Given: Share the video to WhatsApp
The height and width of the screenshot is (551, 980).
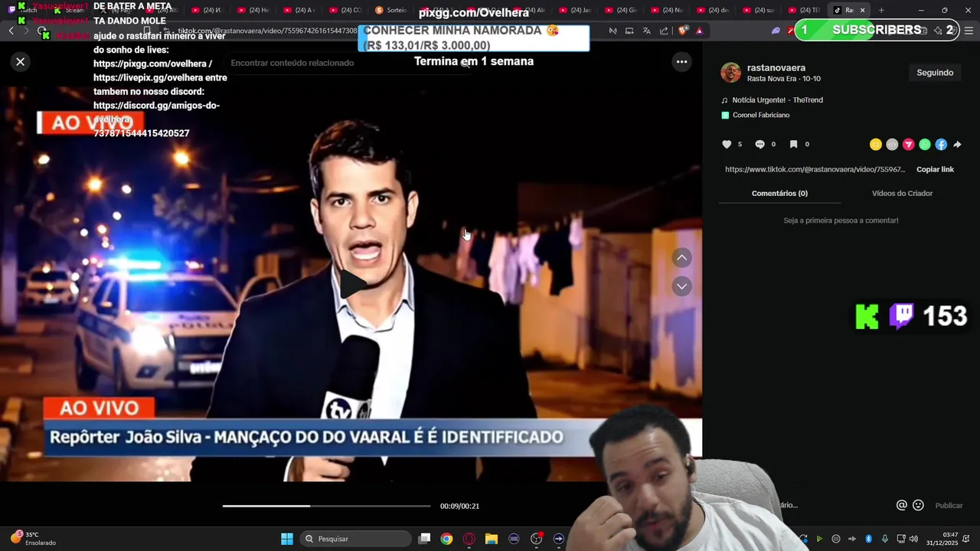Looking at the screenshot, I should click(925, 144).
